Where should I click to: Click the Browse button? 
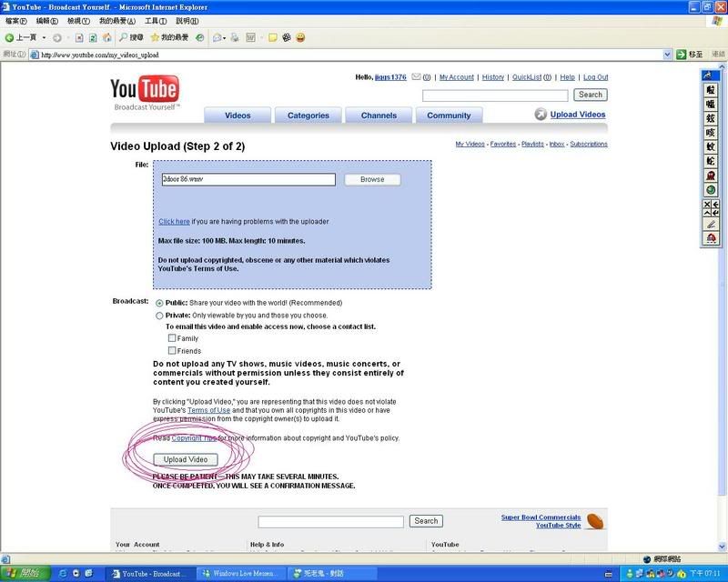(x=372, y=180)
